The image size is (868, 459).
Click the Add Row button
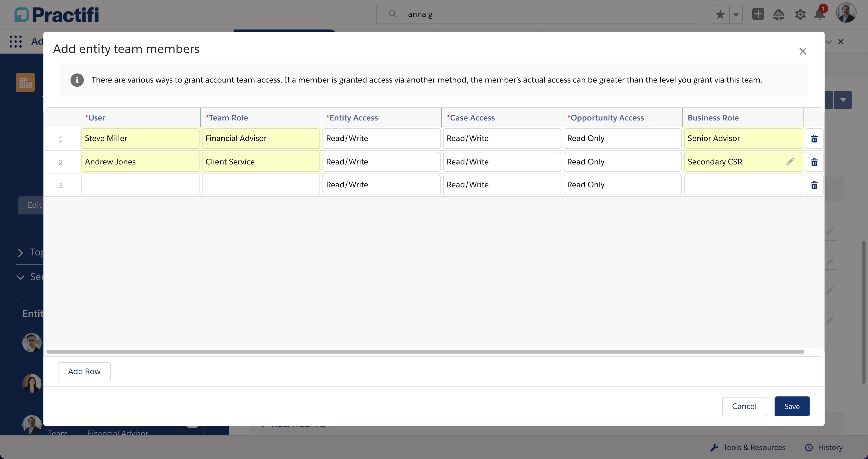coord(84,371)
